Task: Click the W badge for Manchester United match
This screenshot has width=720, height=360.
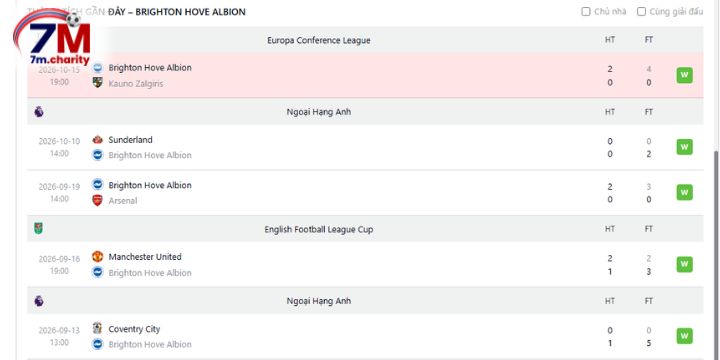Action: [684, 264]
